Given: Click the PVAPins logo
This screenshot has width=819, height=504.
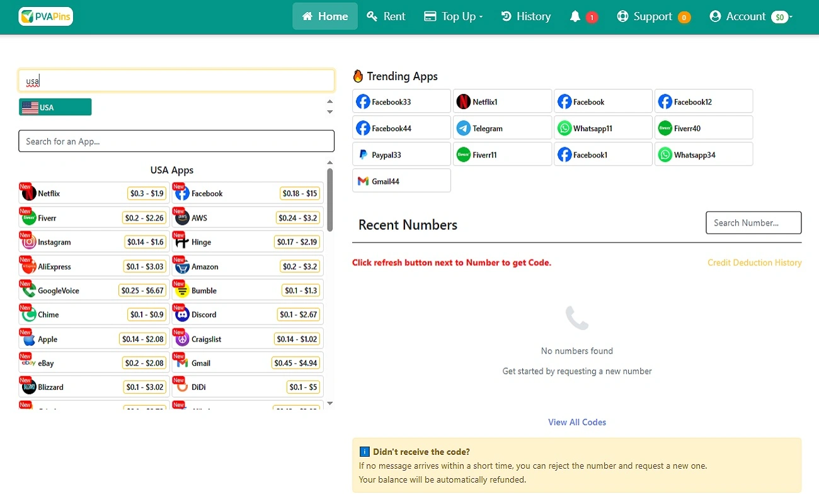Looking at the screenshot, I should (46, 16).
